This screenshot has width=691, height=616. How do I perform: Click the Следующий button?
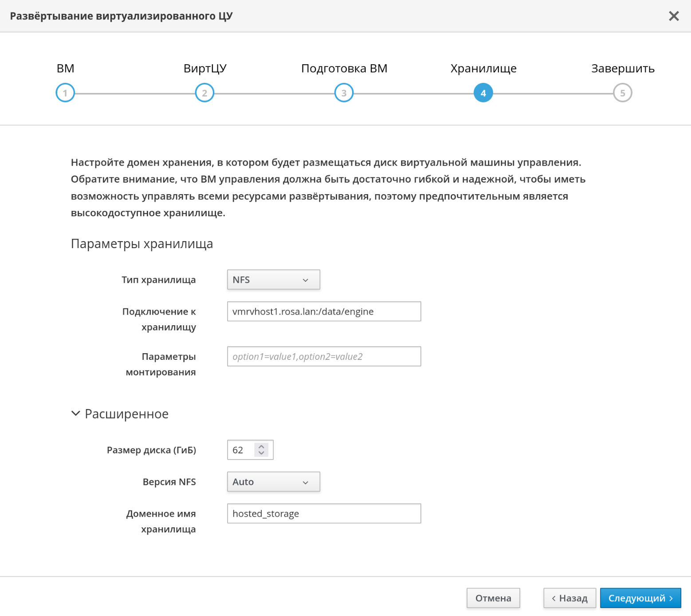point(640,598)
